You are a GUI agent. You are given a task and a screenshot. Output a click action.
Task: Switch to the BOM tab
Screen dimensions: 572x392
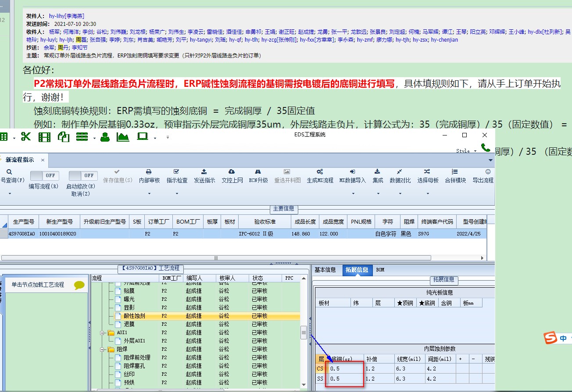(380, 270)
